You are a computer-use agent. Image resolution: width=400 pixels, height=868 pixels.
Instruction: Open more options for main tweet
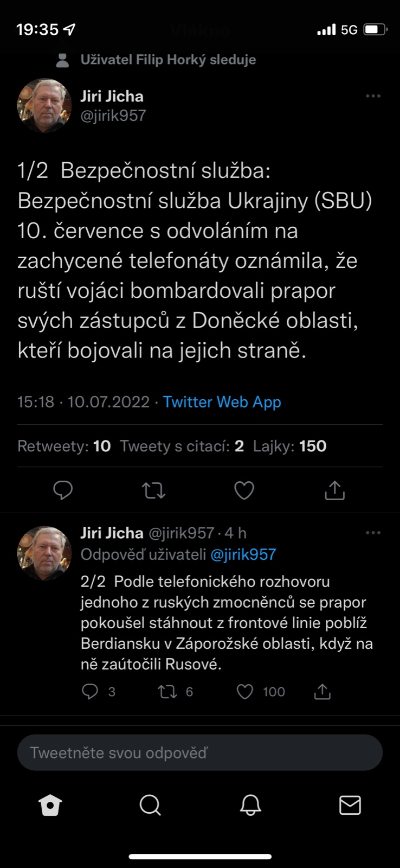[x=373, y=96]
